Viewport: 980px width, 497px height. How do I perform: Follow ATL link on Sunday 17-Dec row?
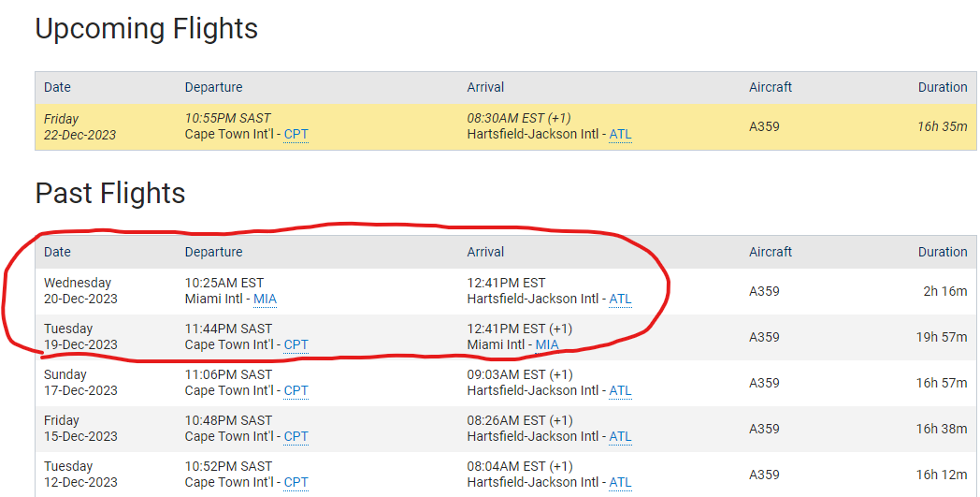[620, 391]
